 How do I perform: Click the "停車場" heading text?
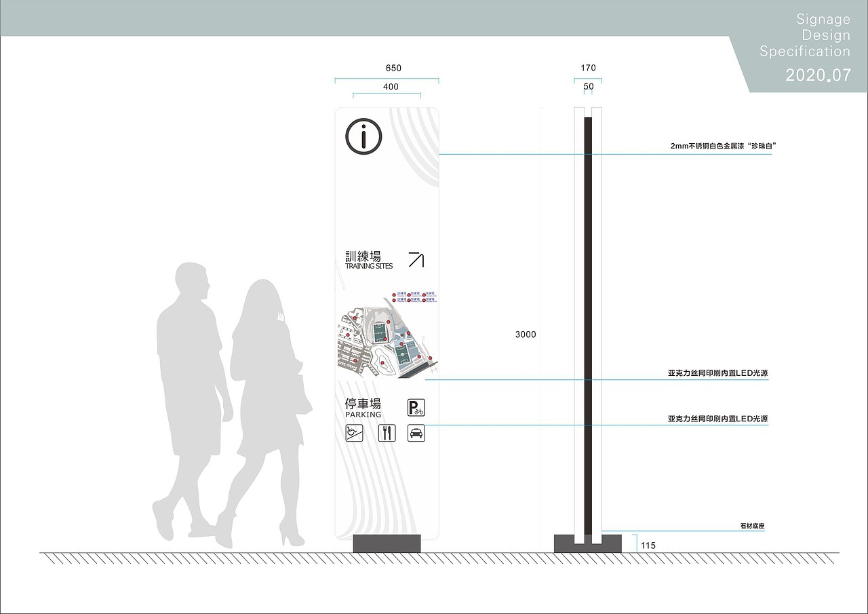[x=363, y=404]
